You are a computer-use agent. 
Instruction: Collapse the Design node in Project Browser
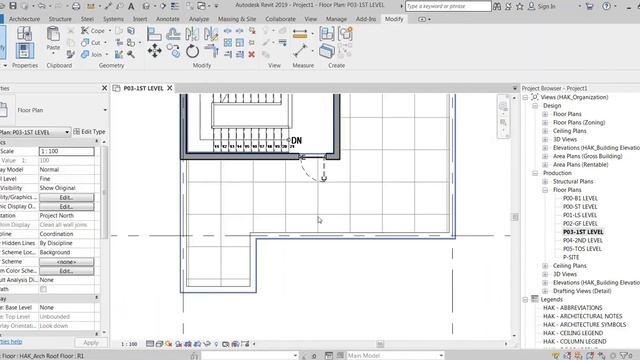(535, 106)
